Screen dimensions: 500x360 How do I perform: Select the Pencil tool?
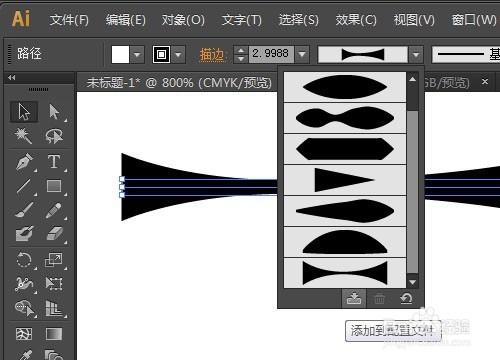[x=54, y=210]
